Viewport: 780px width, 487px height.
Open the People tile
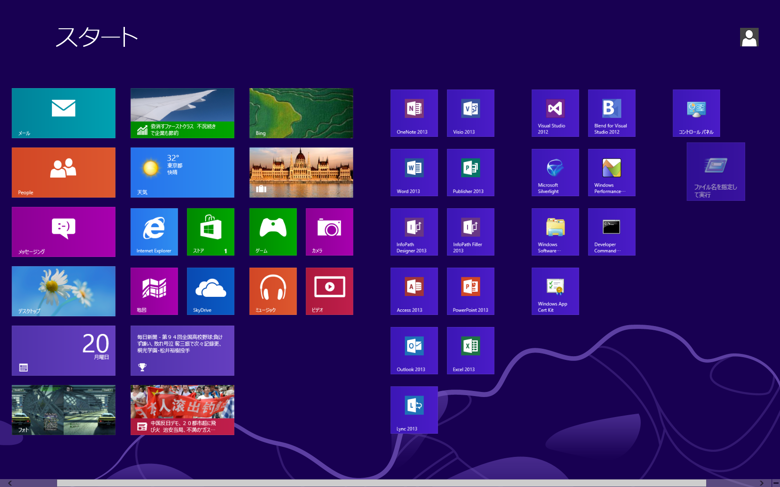pos(64,173)
